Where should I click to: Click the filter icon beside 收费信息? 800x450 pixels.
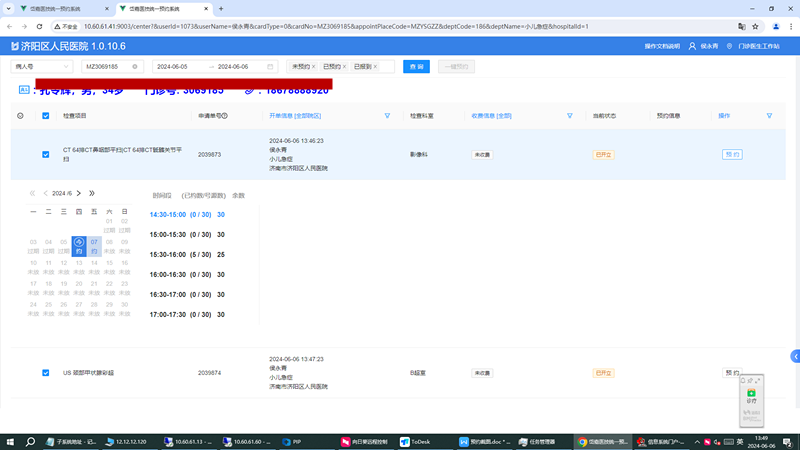click(x=569, y=116)
